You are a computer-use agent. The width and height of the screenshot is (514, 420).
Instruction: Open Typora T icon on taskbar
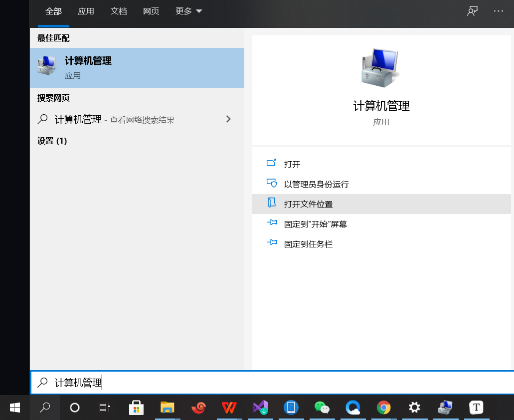point(476,408)
